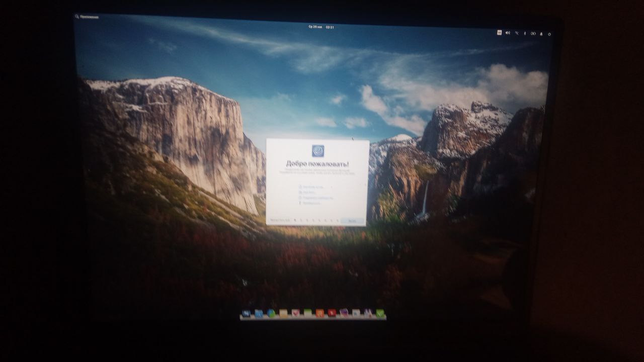Open the date and time panel indicator
Image resolution: width=644 pixels, height=362 pixels.
[x=321, y=27]
